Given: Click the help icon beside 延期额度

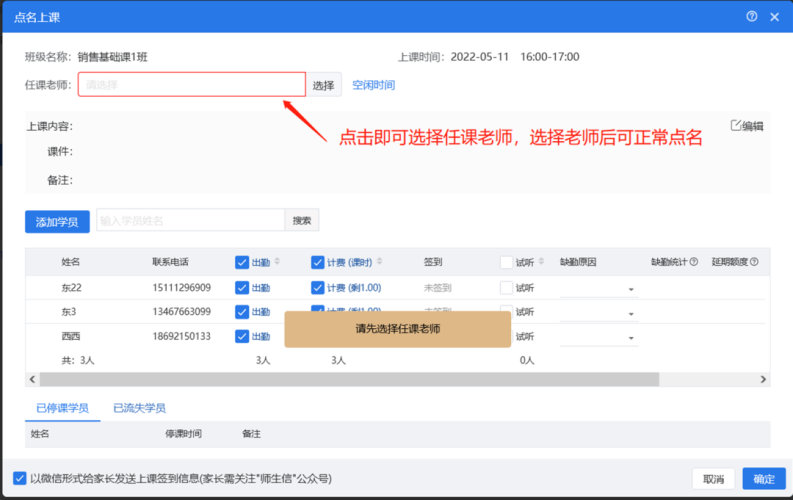Looking at the screenshot, I should tap(754, 262).
